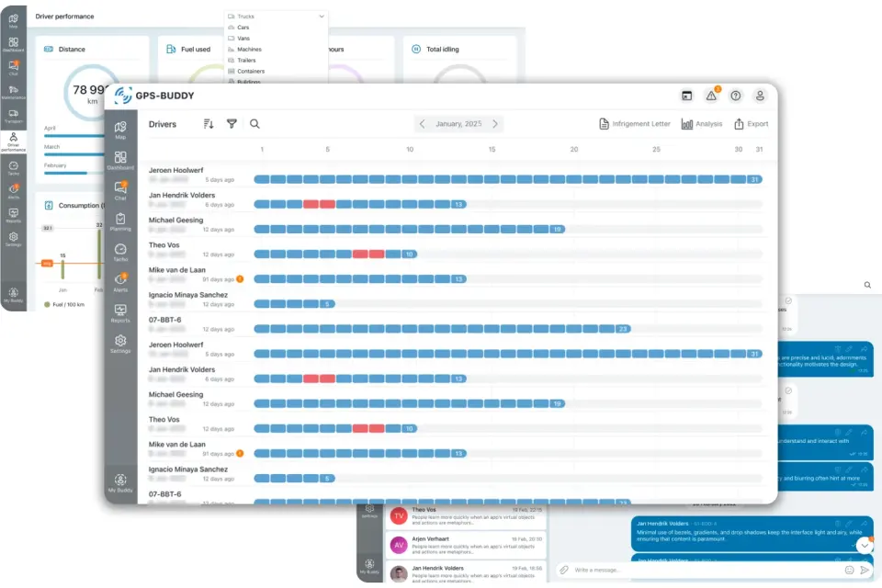Open Tacho in the Driver performance window sidebar
Viewport: 882px width, 588px height.
(14, 168)
